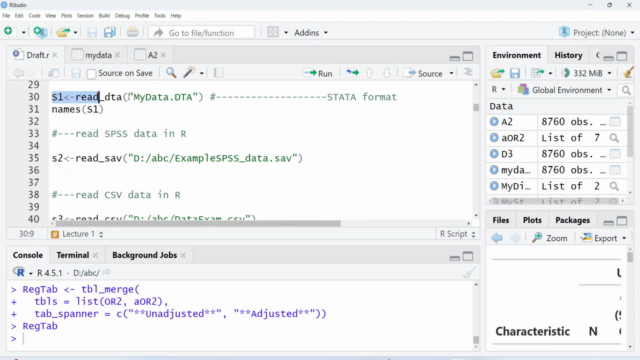This screenshot has width=640, height=360.
Task: Create a new project icon
Action: point(40,32)
